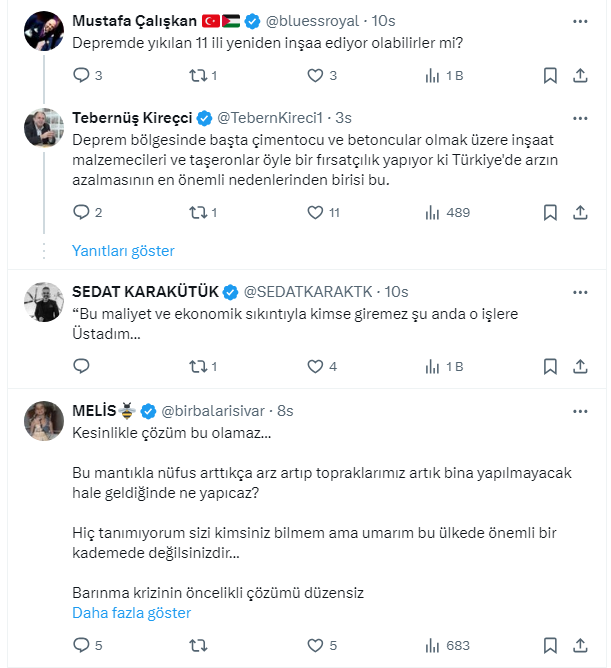Reply to MELİS's tweet
Image resolution: width=611 pixels, height=668 pixels.
pyautogui.click(x=82, y=645)
